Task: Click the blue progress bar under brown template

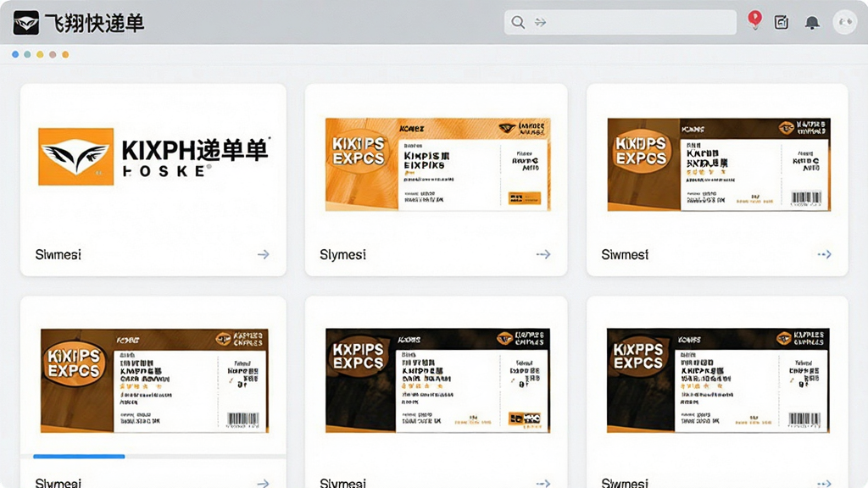Action: point(79,457)
